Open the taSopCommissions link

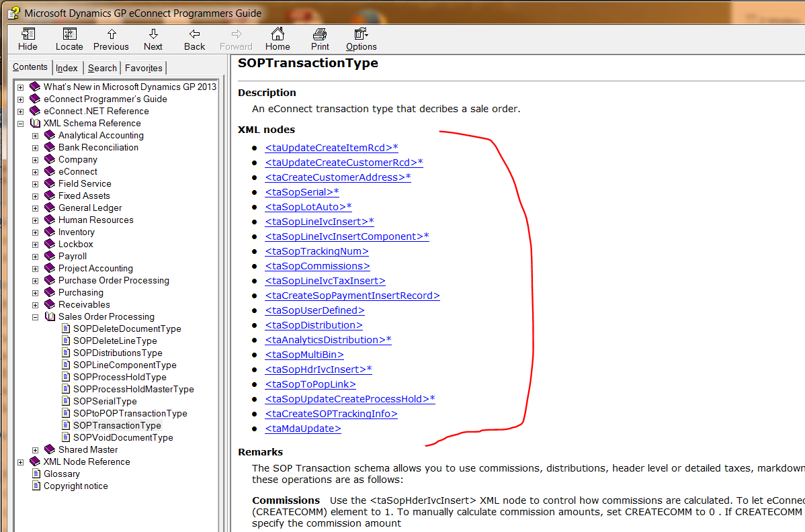tap(317, 266)
